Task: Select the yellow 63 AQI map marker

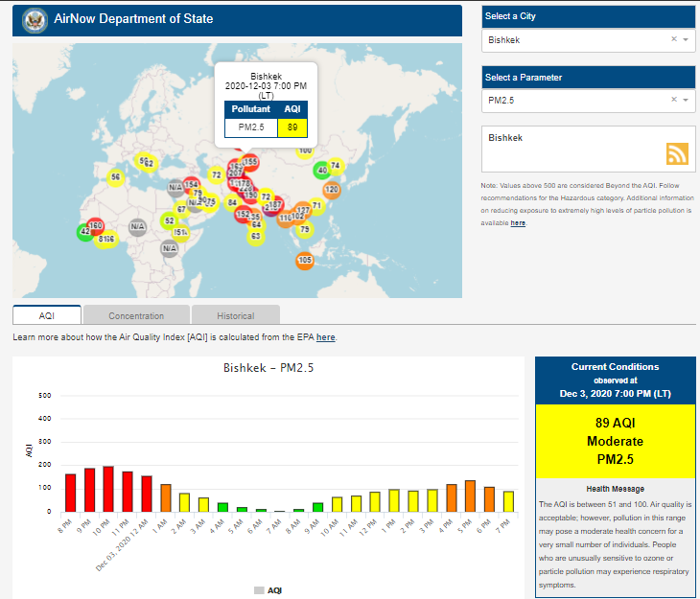Action: 255,236
